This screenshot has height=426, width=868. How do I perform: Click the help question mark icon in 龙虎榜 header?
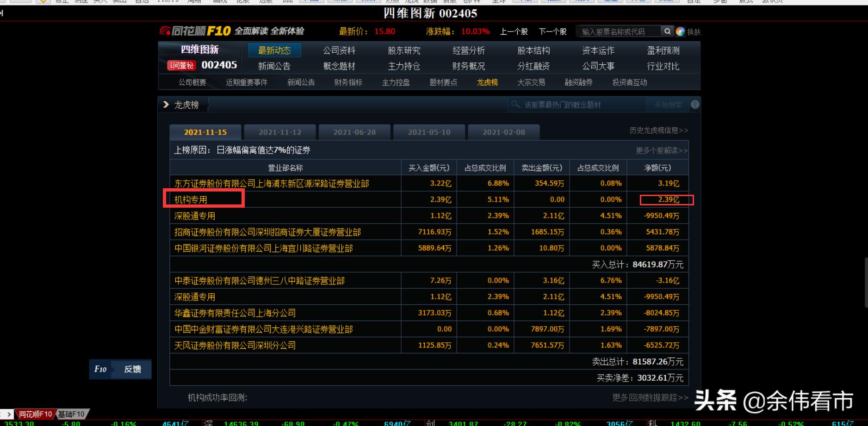[x=695, y=105]
